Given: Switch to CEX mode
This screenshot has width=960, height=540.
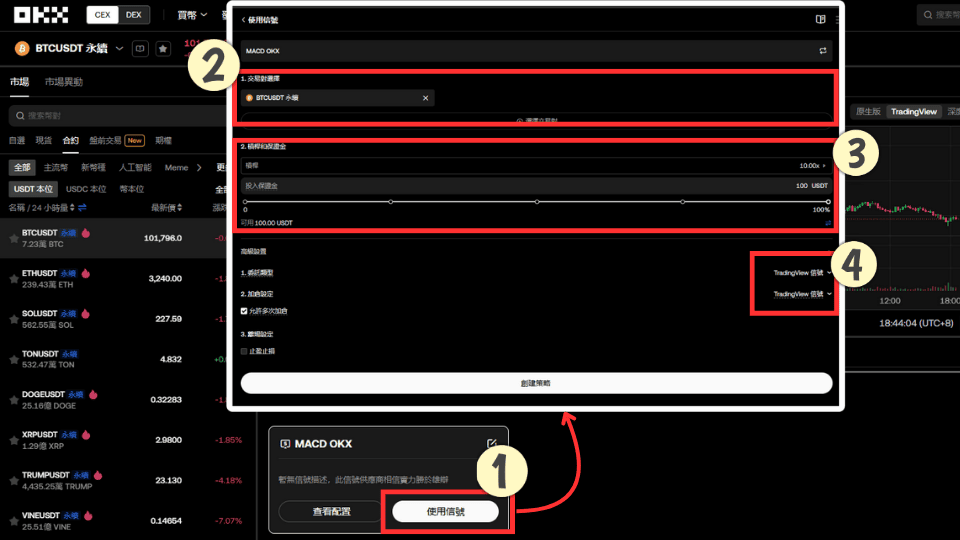Looking at the screenshot, I should (x=102, y=15).
